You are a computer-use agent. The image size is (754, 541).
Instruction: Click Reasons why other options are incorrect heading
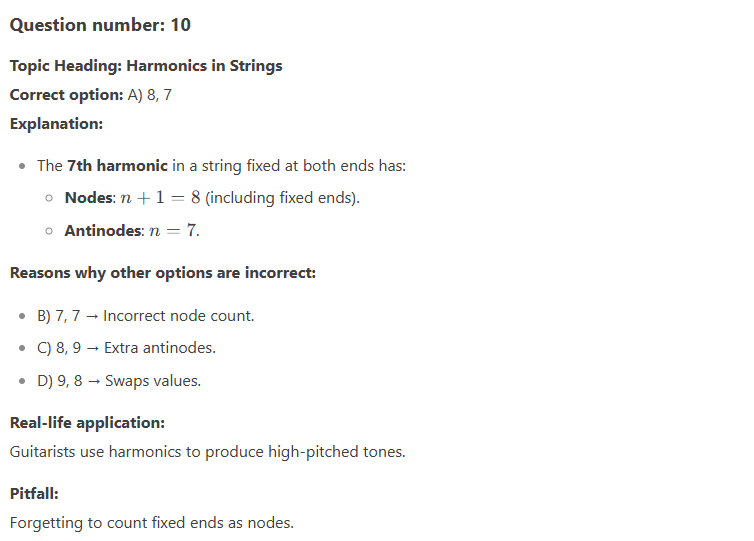(163, 273)
